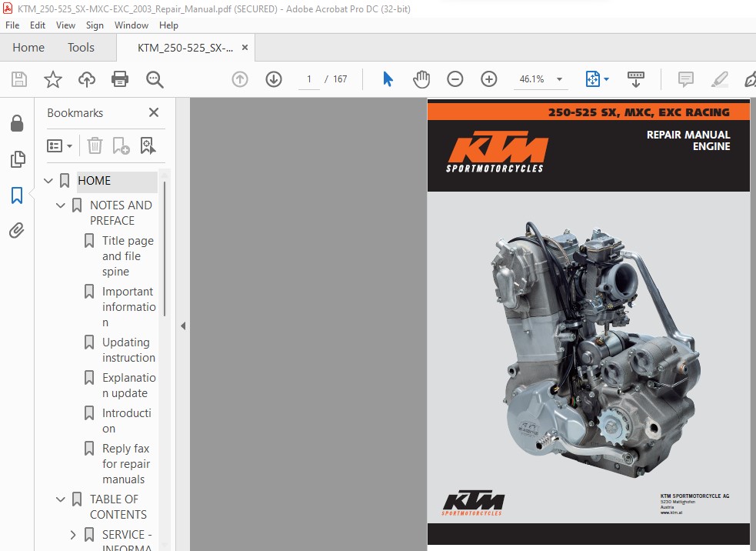Open the Find text magnifier tool

pos(155,79)
